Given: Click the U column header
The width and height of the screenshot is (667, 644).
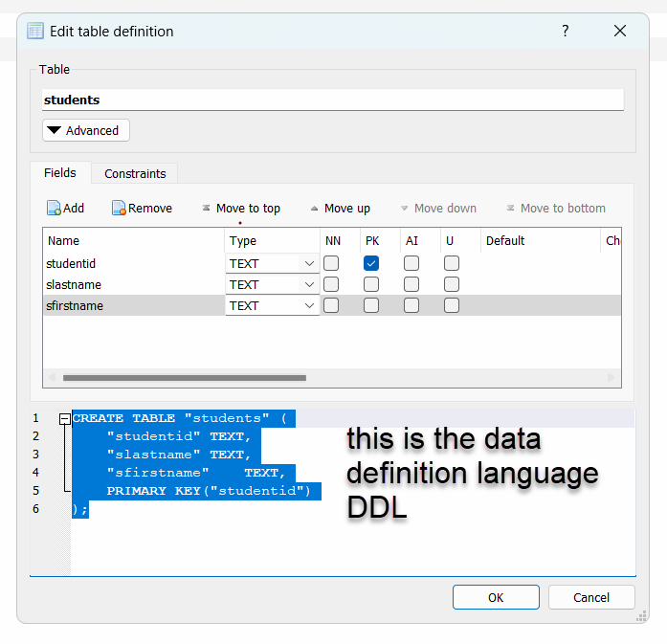Looking at the screenshot, I should pyautogui.click(x=460, y=241).
